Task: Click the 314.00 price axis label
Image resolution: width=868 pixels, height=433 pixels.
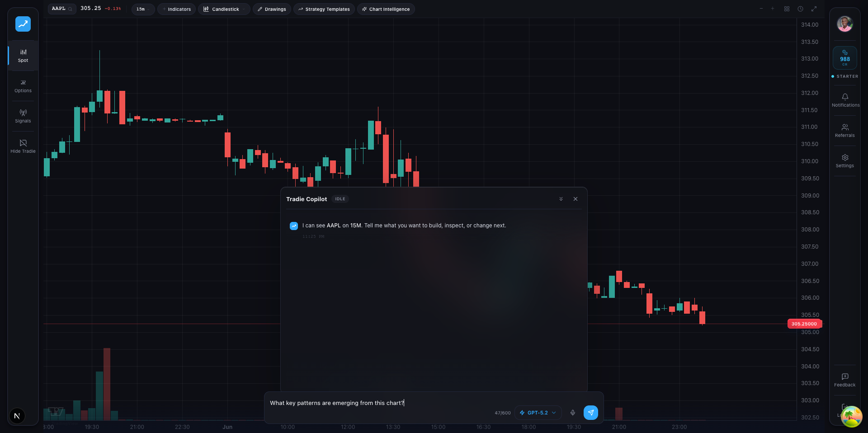Action: coord(810,25)
